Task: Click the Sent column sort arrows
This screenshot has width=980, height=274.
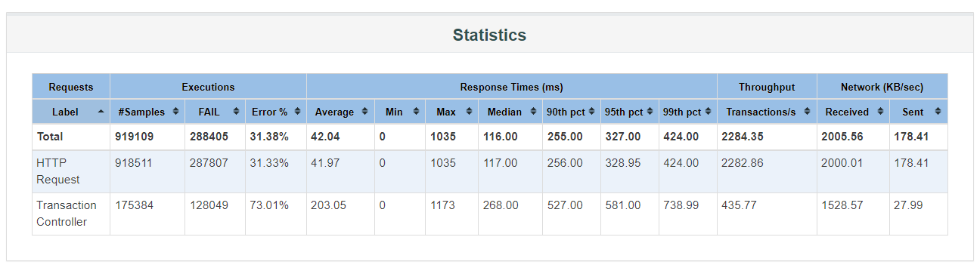Action: (938, 112)
